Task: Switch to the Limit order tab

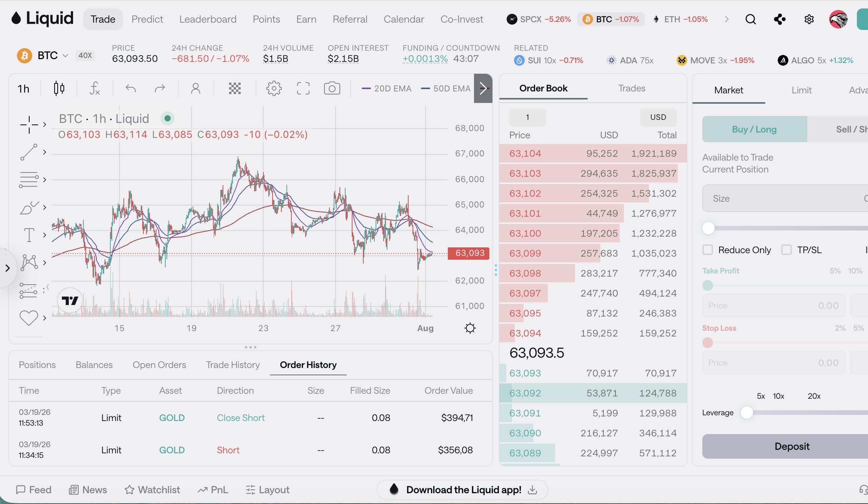Action: coord(801,90)
